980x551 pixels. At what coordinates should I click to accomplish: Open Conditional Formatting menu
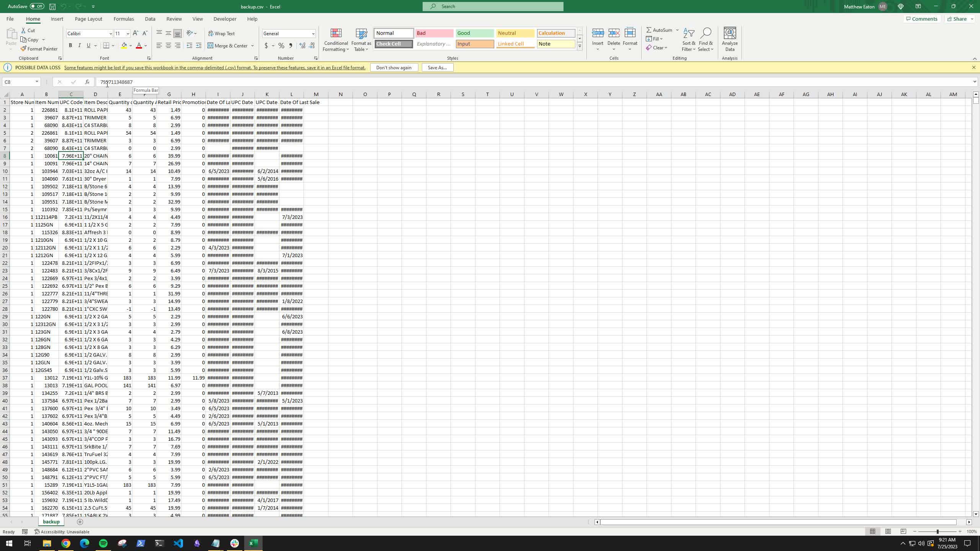336,39
